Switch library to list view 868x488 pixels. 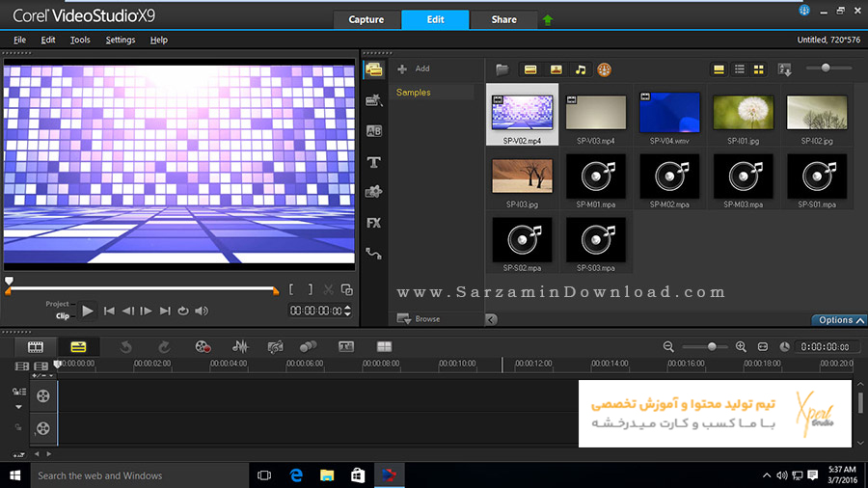pos(740,69)
